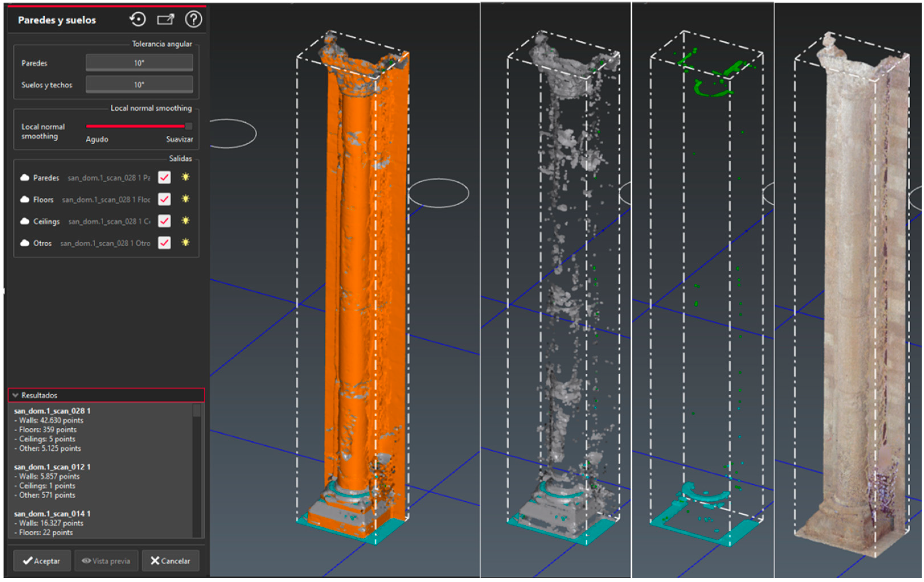Uncheck the Floors output checkbox
The image size is (924, 582).
click(x=164, y=199)
